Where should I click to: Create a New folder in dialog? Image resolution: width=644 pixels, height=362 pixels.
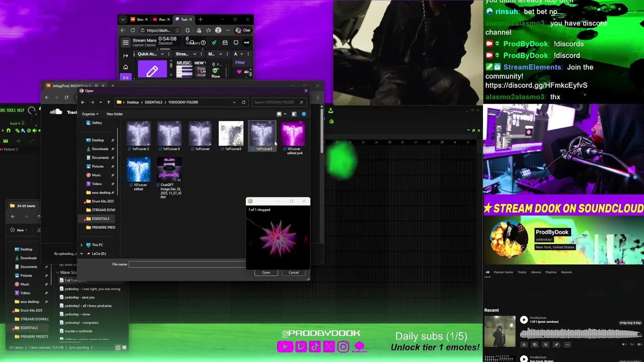pyautogui.click(x=115, y=114)
